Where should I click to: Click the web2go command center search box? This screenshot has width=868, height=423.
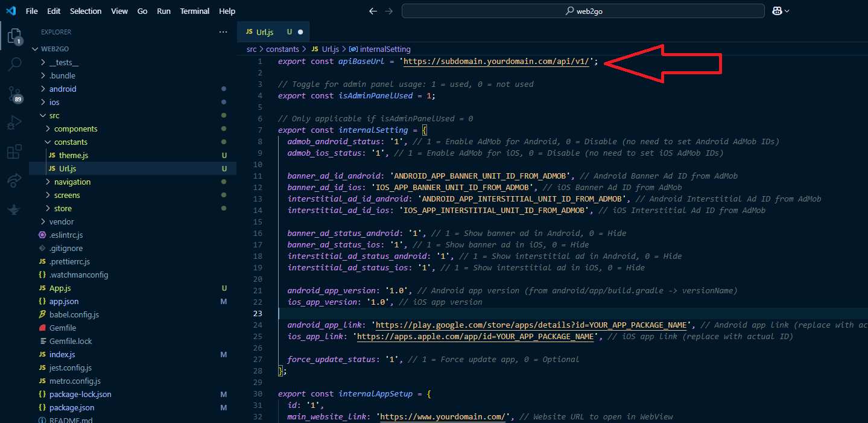[583, 11]
